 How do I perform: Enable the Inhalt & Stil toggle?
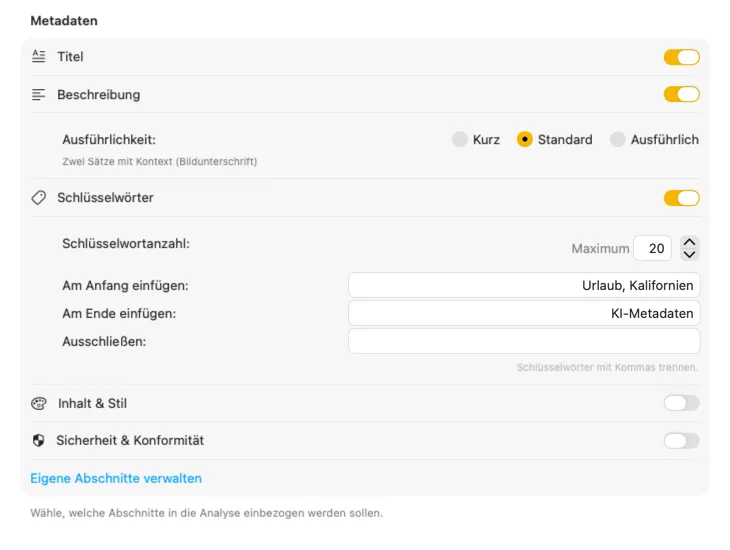[x=681, y=403]
